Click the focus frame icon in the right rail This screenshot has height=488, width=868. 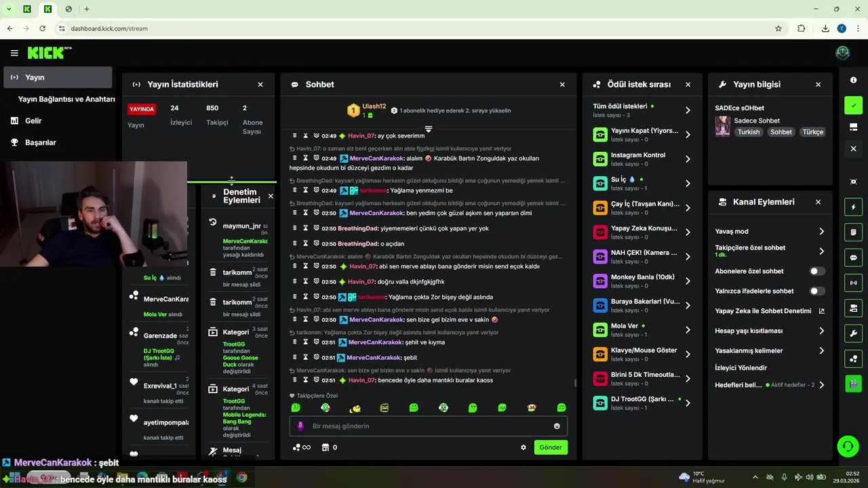click(853, 182)
